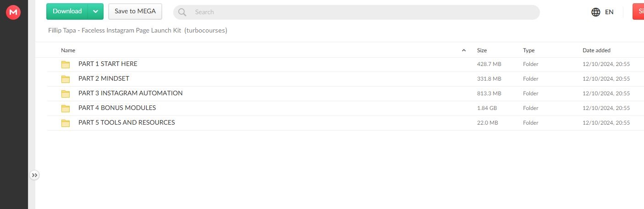Image resolution: width=644 pixels, height=209 pixels.
Task: Click the red sign-in button
Action: (638, 11)
